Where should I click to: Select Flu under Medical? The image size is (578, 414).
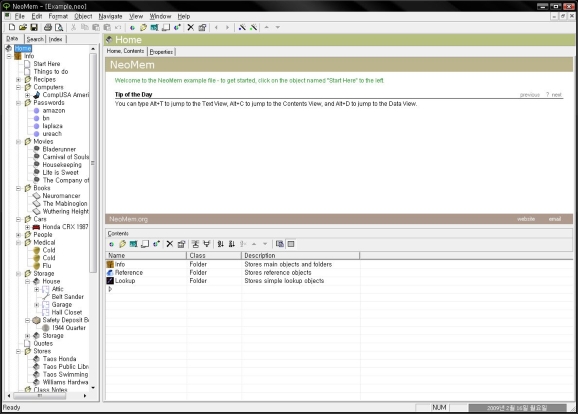pyautogui.click(x=47, y=266)
